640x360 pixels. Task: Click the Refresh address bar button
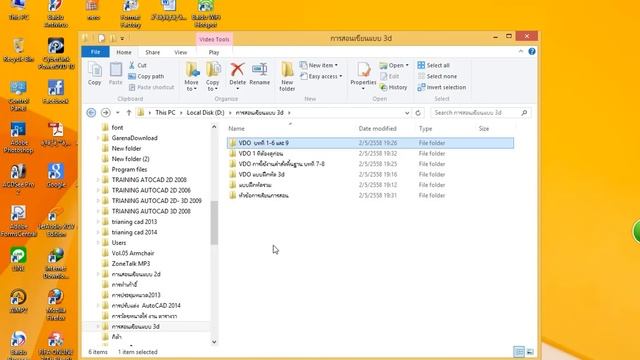point(418,113)
